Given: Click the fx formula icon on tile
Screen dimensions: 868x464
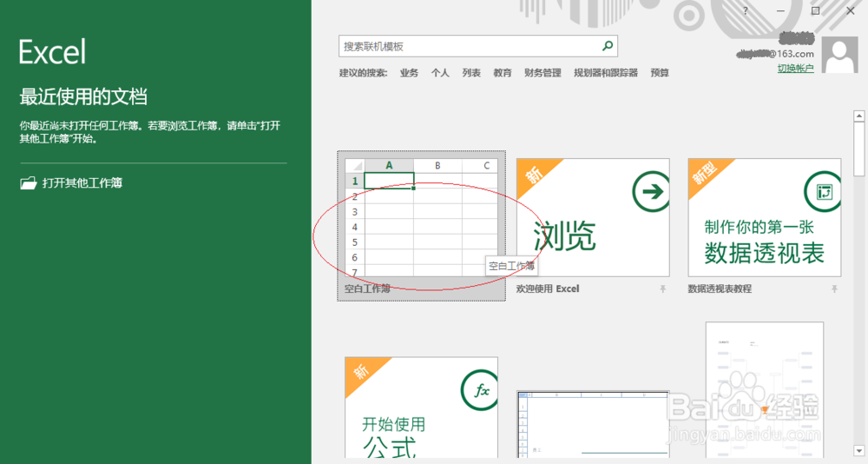Looking at the screenshot, I should [x=479, y=390].
